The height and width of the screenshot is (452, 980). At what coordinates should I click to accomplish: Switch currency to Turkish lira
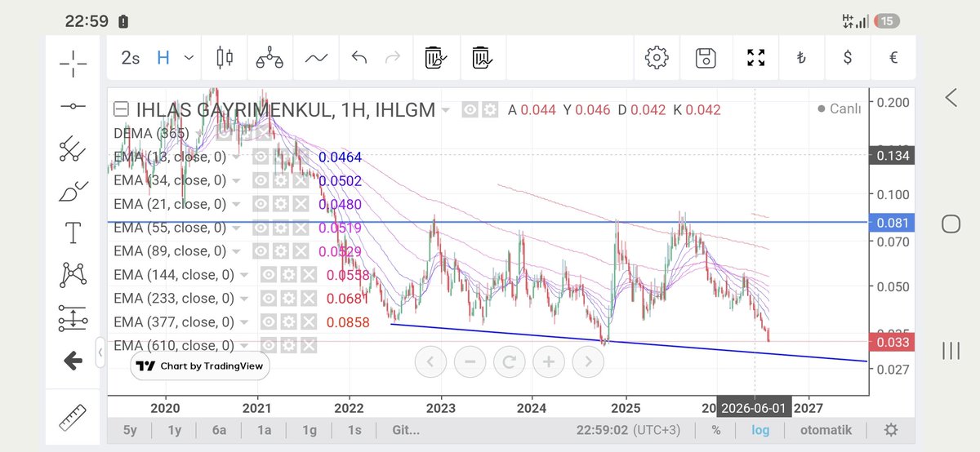801,58
